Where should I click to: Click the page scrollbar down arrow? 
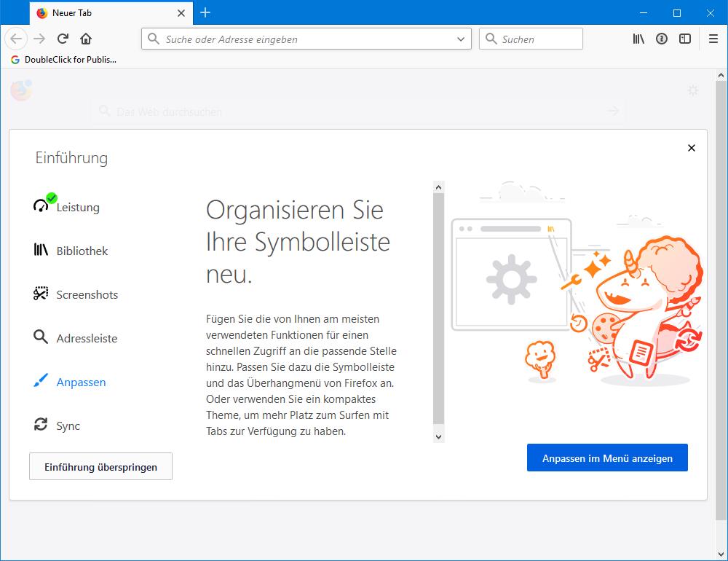pyautogui.click(x=721, y=554)
